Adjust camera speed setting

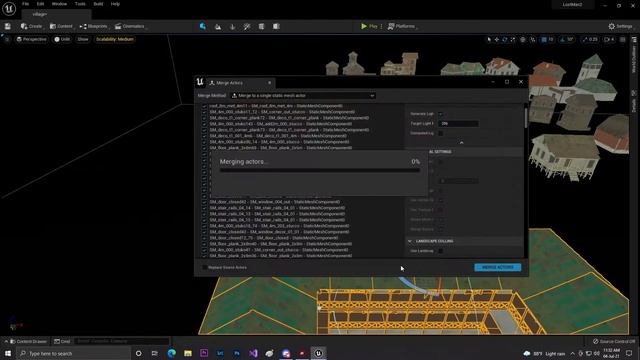[609, 40]
